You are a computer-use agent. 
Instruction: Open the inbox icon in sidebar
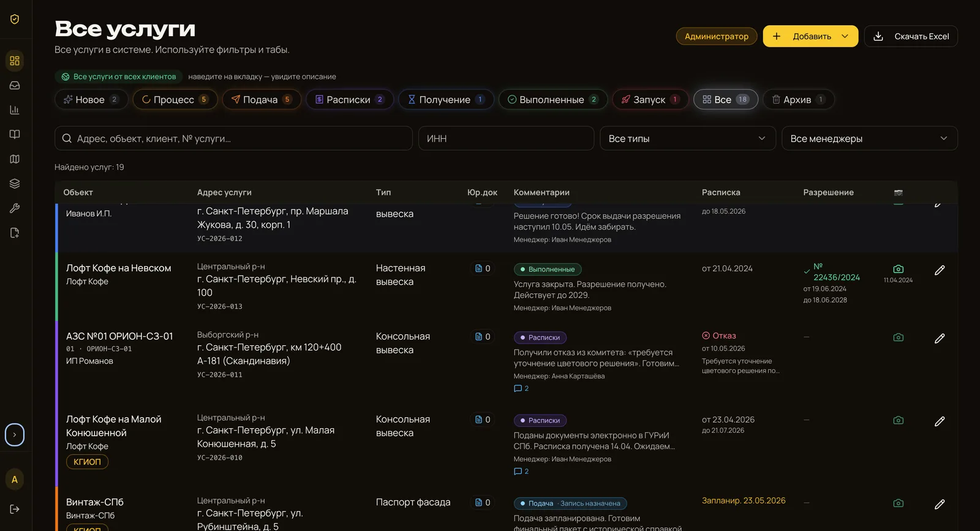click(x=15, y=85)
